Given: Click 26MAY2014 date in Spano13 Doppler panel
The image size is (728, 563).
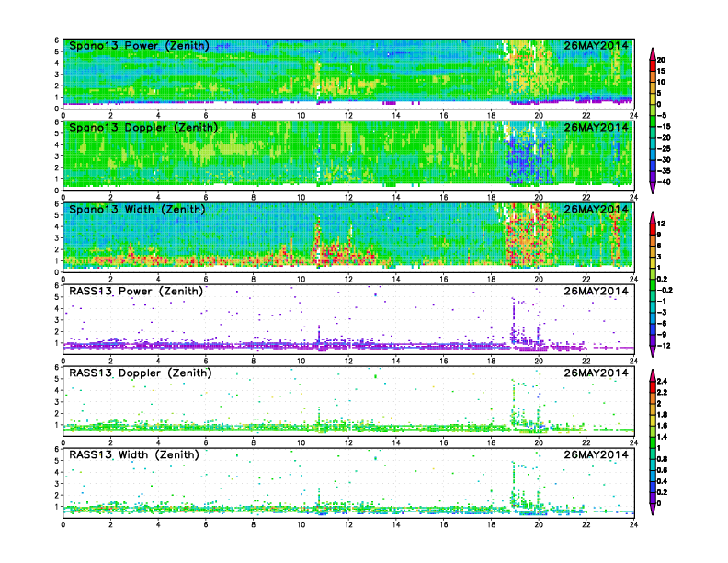Looking at the screenshot, I should coord(597,127).
